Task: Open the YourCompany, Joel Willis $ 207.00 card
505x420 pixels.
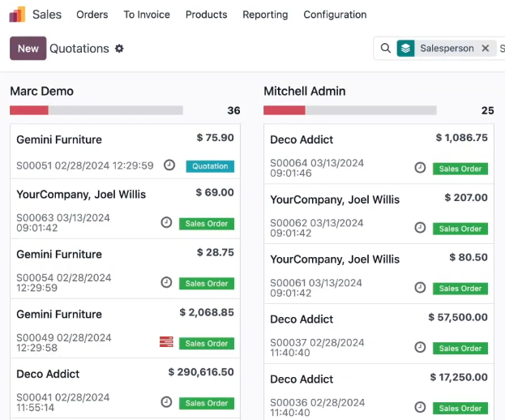Action: pyautogui.click(x=379, y=214)
